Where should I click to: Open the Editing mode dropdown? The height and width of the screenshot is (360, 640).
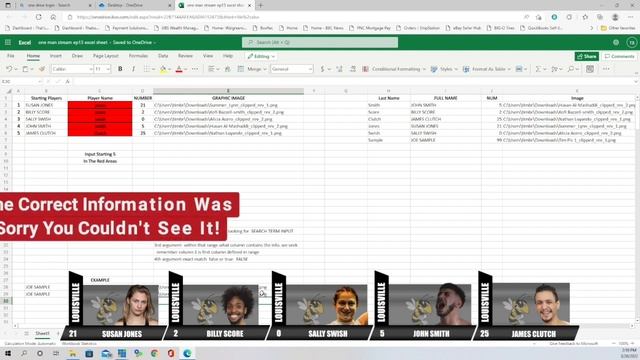pos(261,56)
